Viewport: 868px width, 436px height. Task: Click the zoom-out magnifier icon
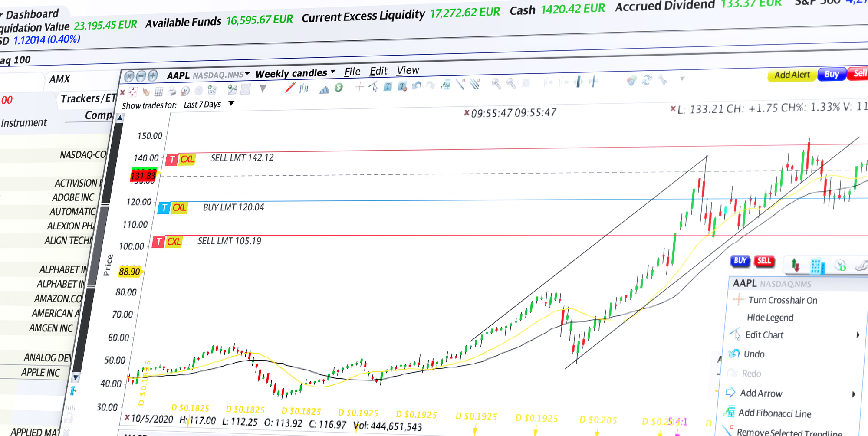[x=511, y=83]
